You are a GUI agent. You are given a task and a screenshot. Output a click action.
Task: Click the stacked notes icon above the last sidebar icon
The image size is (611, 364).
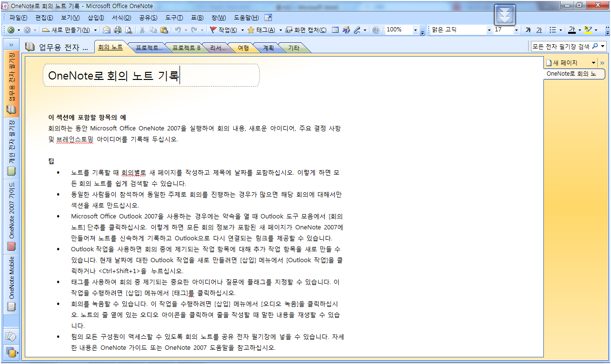[x=11, y=336]
